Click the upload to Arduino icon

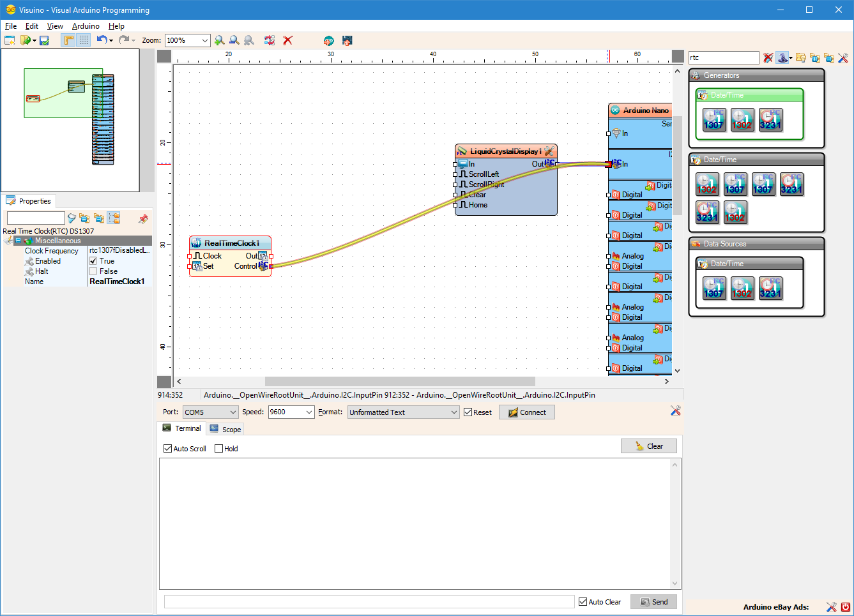347,40
